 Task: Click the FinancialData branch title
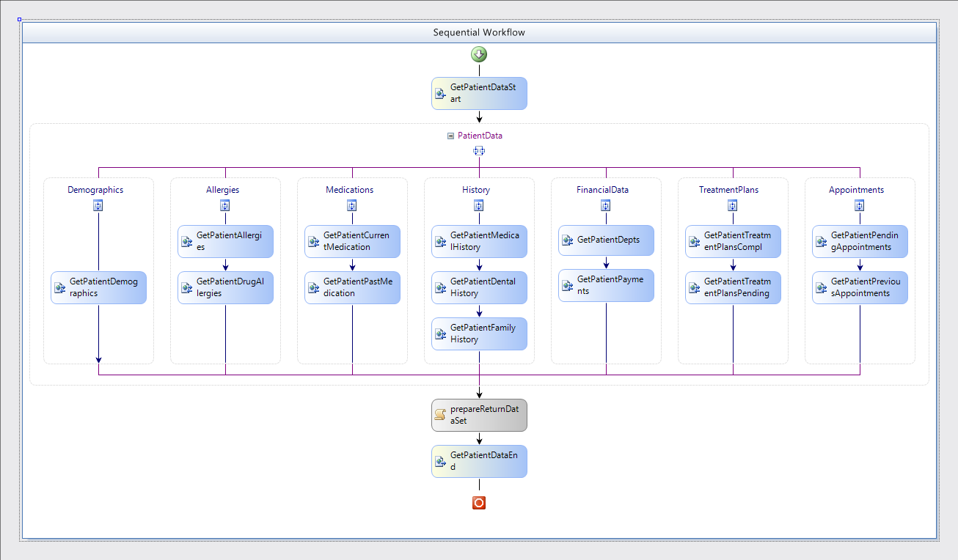tap(603, 190)
